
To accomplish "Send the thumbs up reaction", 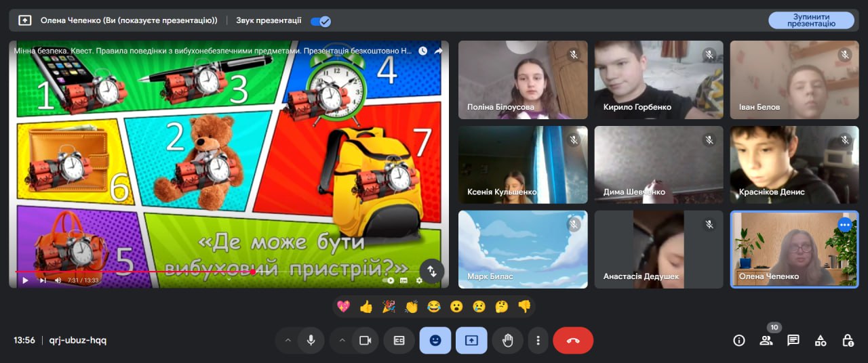I will pyautogui.click(x=366, y=307).
